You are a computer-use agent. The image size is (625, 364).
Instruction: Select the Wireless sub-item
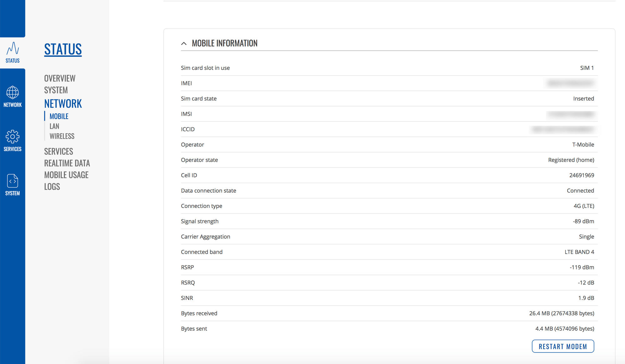[62, 136]
